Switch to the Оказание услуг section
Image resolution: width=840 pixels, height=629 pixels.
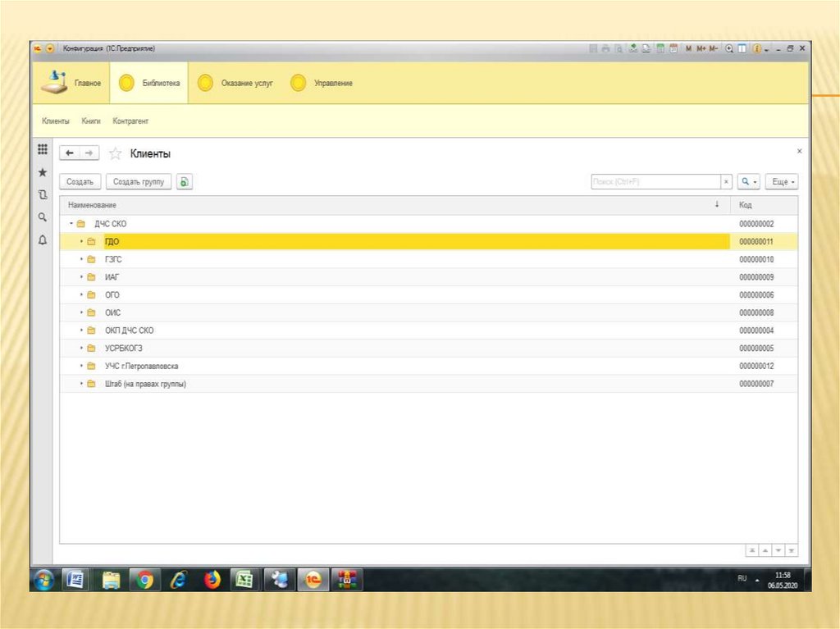click(235, 83)
